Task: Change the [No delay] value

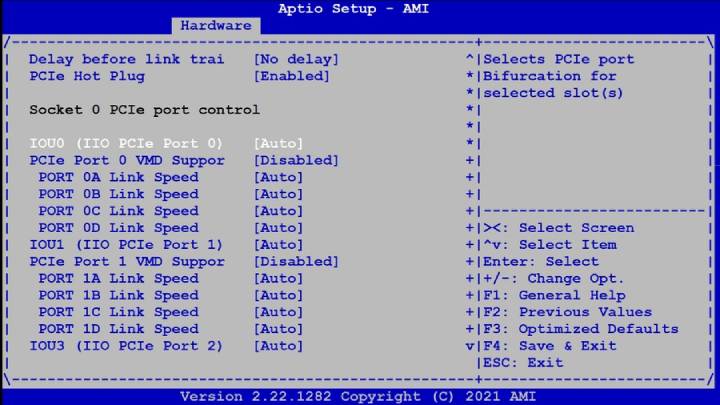Action: point(296,59)
